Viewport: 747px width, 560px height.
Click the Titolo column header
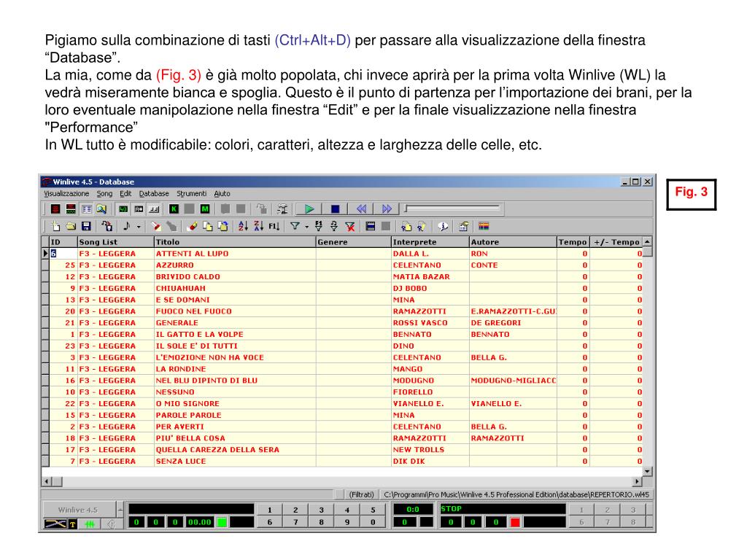coord(235,242)
